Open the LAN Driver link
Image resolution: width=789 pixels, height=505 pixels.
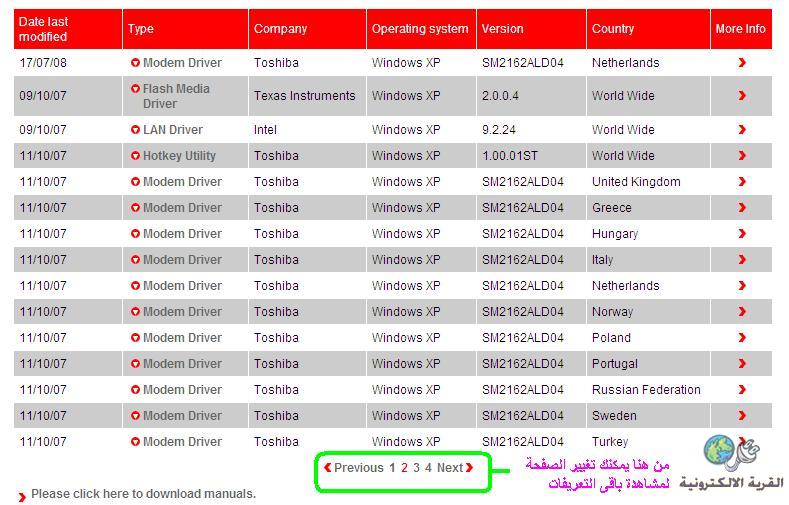point(173,130)
